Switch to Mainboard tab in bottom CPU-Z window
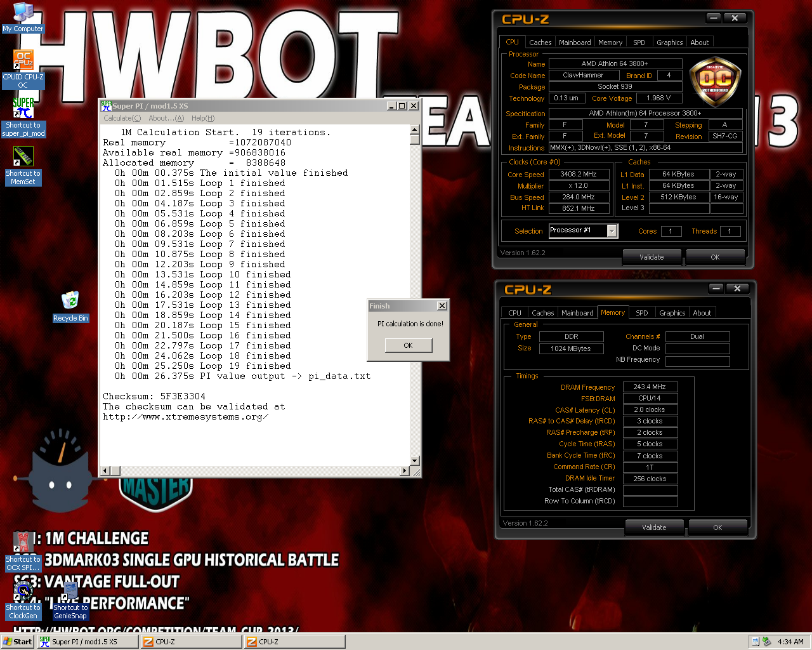The image size is (812, 650). click(x=577, y=313)
